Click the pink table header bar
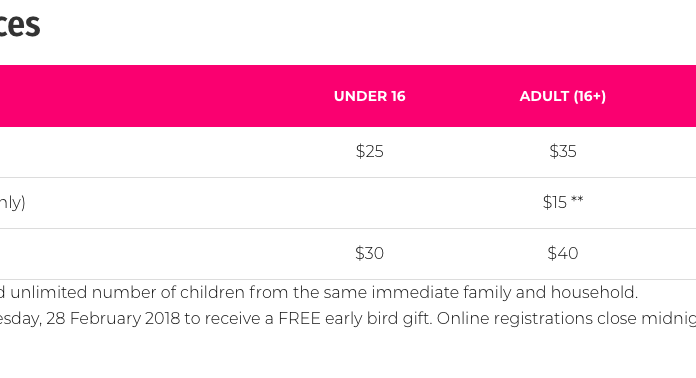 (348, 96)
